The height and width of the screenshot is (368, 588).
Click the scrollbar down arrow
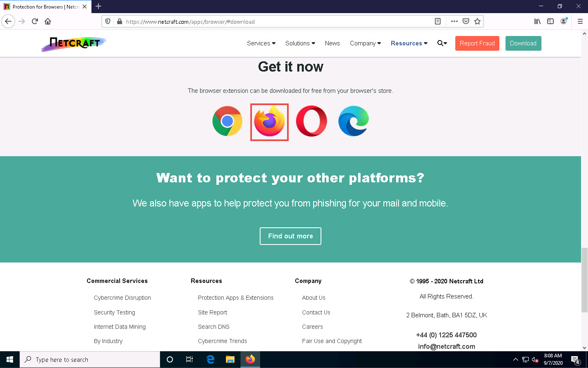pyautogui.click(x=584, y=348)
